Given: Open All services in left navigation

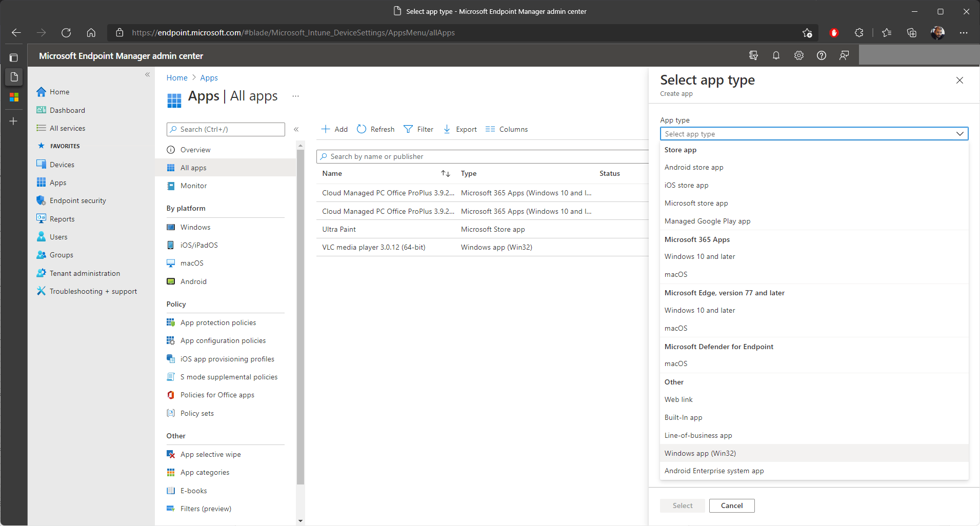Looking at the screenshot, I should pyautogui.click(x=67, y=128).
